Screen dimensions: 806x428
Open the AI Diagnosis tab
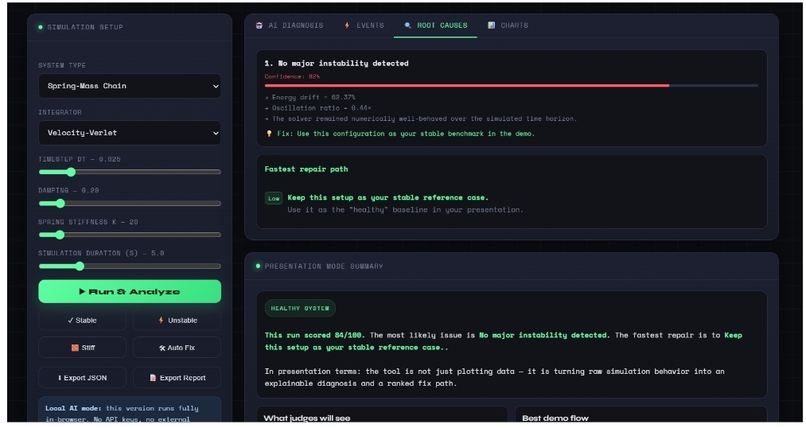pos(290,25)
